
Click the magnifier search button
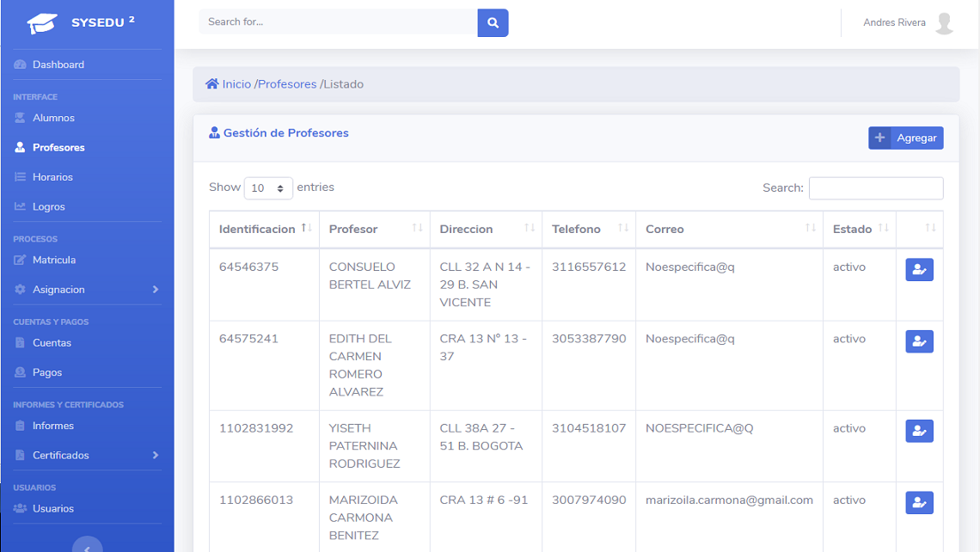point(493,22)
